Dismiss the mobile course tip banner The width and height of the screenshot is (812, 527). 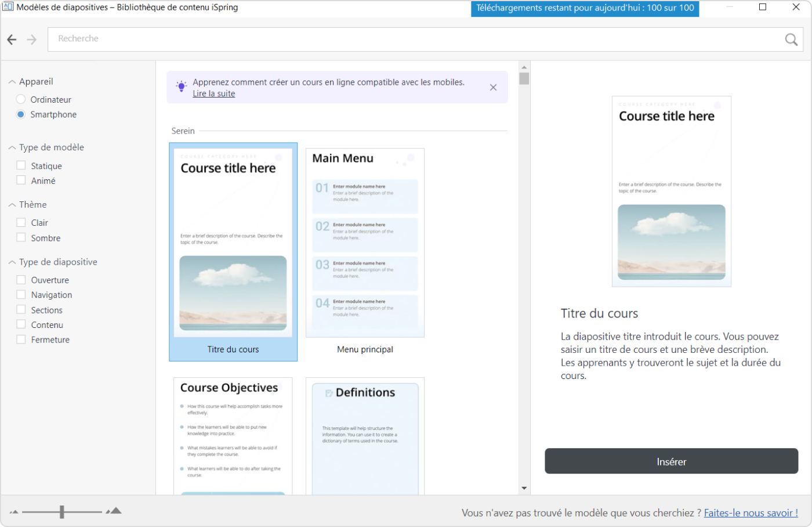pos(493,88)
